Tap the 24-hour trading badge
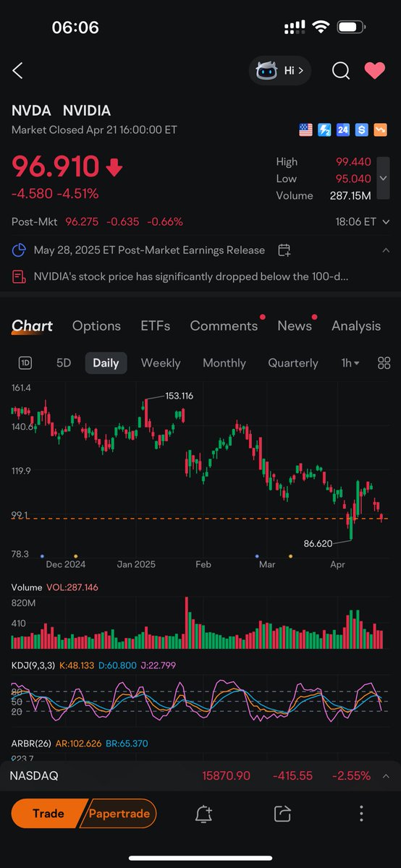Image resolution: width=401 pixels, height=868 pixels. coord(343,130)
